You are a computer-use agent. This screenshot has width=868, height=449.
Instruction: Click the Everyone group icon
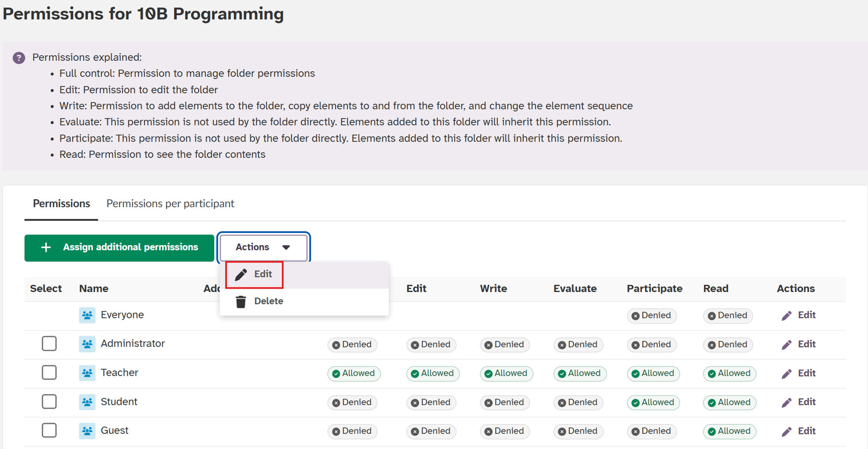click(x=87, y=315)
